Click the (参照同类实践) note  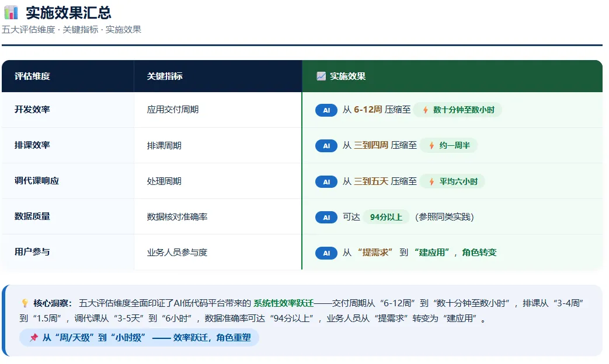(444, 217)
